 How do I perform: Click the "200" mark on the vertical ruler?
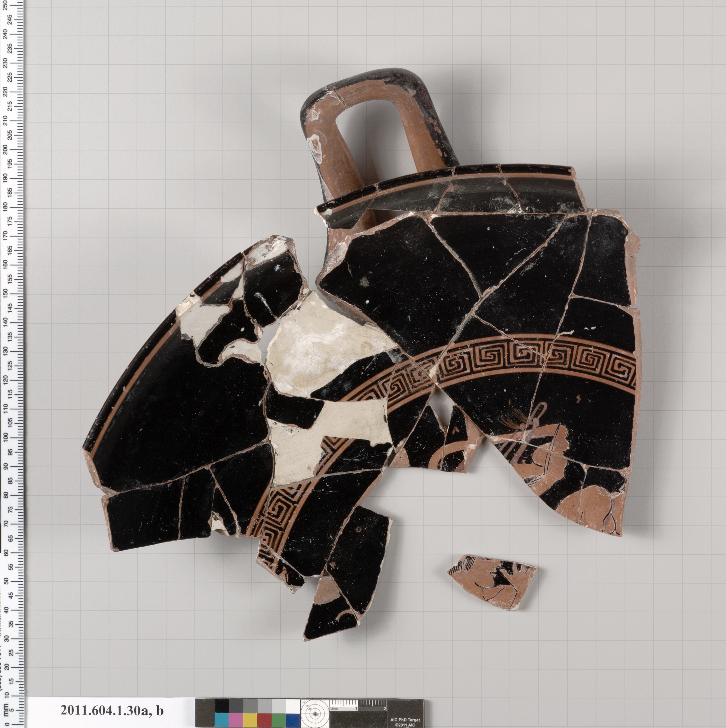click(x=5, y=150)
